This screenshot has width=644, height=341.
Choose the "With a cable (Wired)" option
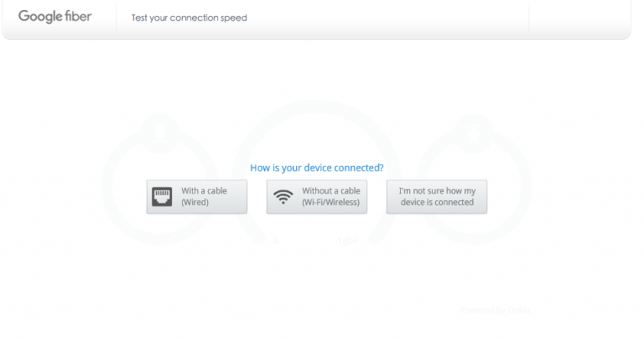click(x=197, y=197)
